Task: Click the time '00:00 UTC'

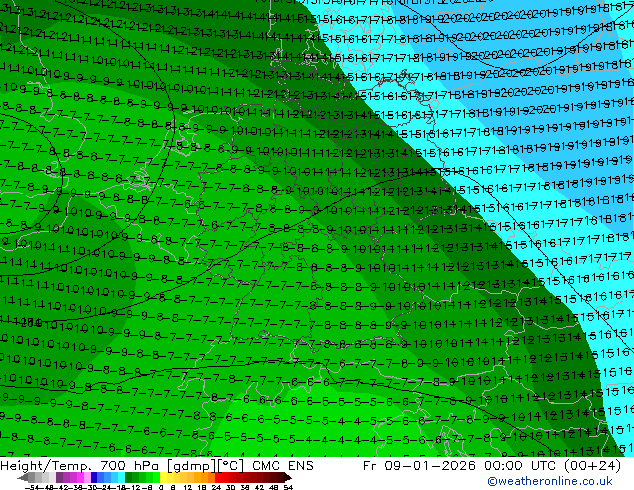Action: tap(521, 466)
